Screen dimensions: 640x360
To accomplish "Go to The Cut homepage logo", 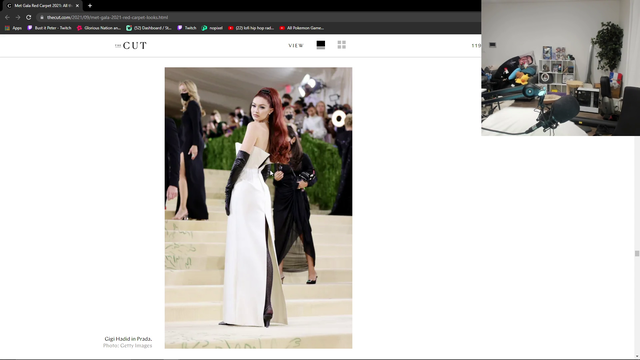I will (x=131, y=46).
